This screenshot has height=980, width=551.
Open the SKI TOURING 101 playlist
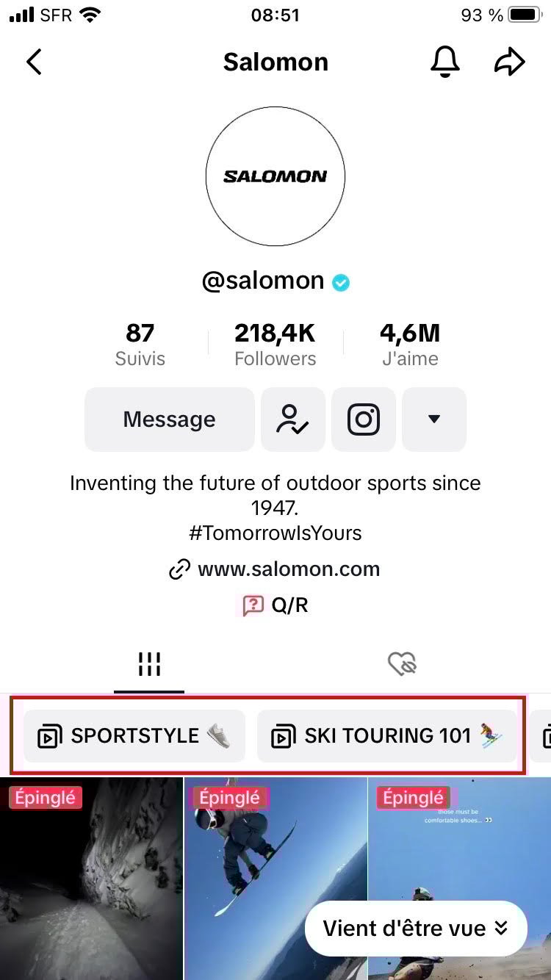pos(386,736)
